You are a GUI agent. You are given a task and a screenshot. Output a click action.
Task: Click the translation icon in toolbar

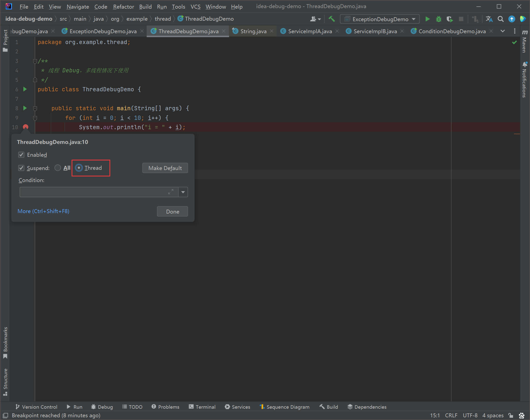click(489, 19)
